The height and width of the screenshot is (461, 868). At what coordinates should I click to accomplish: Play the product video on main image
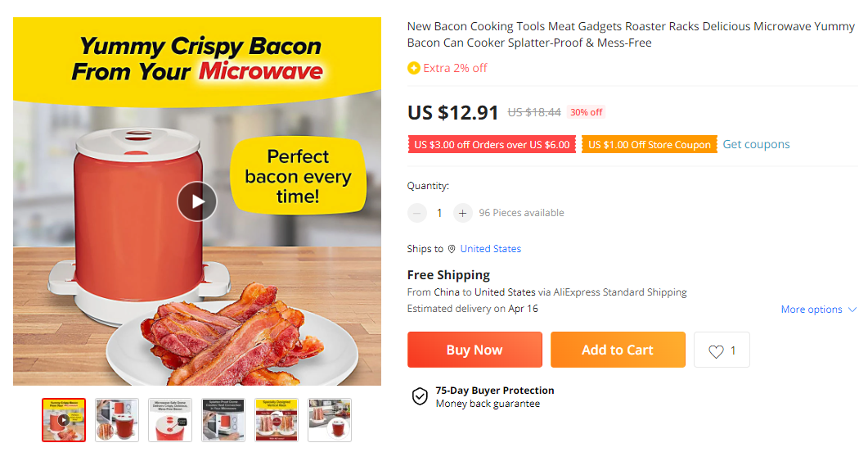click(x=197, y=201)
